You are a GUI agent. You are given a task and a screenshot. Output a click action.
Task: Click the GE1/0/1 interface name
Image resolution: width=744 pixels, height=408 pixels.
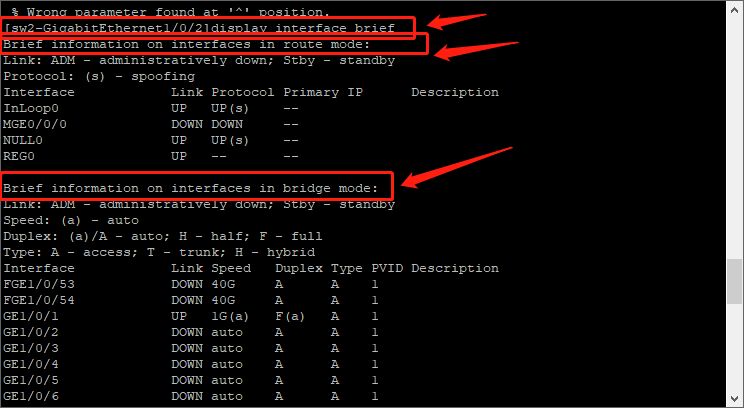[31, 316]
